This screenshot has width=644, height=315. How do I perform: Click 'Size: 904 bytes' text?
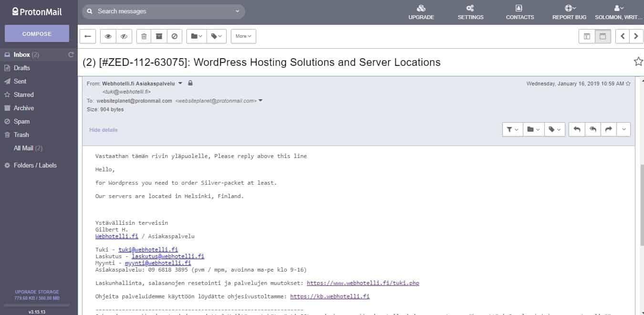click(105, 109)
